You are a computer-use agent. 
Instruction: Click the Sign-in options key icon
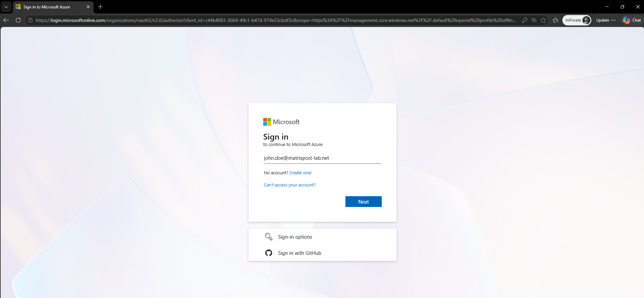269,237
